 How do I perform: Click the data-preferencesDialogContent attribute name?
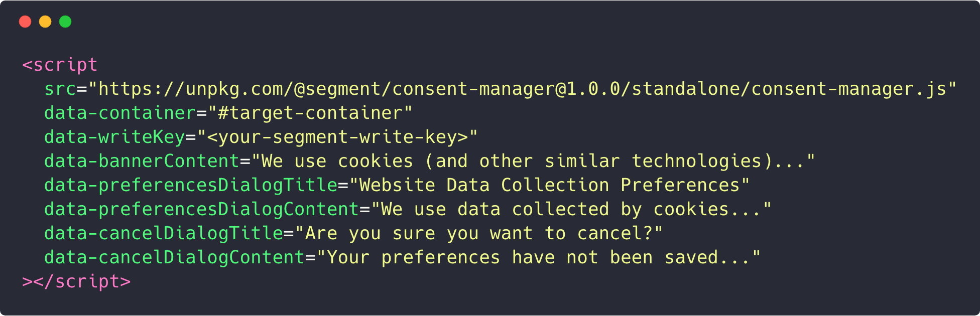(201, 209)
